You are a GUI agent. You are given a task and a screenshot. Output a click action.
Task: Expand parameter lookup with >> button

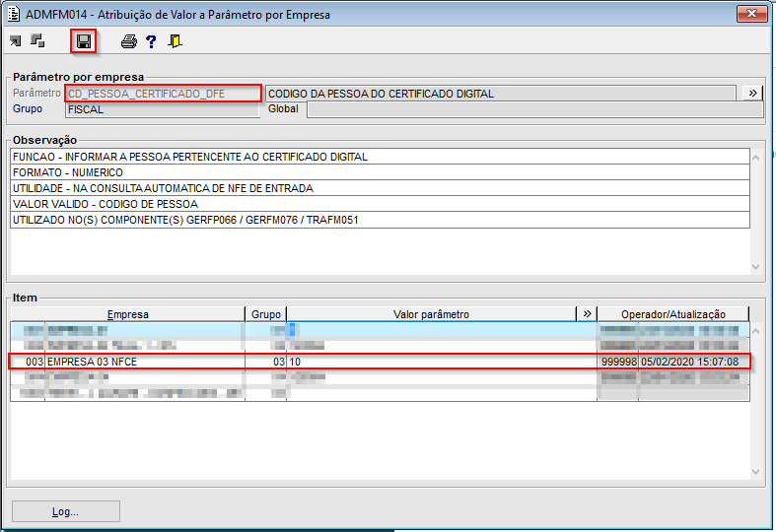tap(752, 93)
